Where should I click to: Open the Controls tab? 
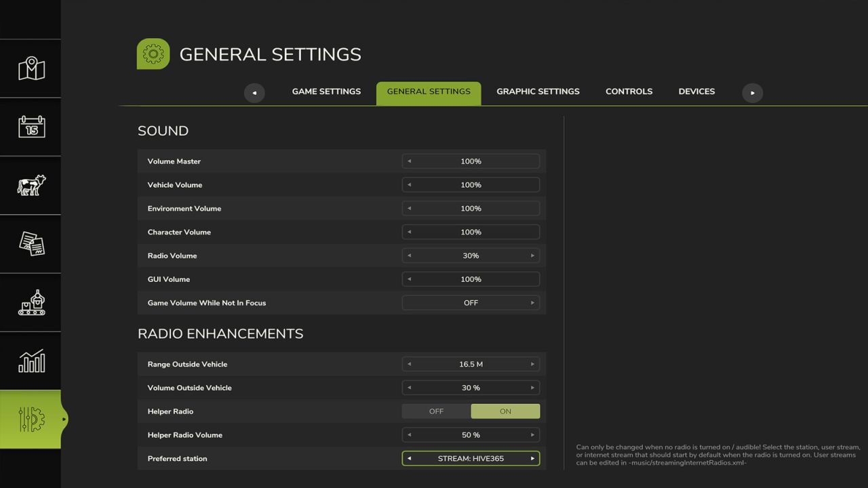click(x=629, y=91)
